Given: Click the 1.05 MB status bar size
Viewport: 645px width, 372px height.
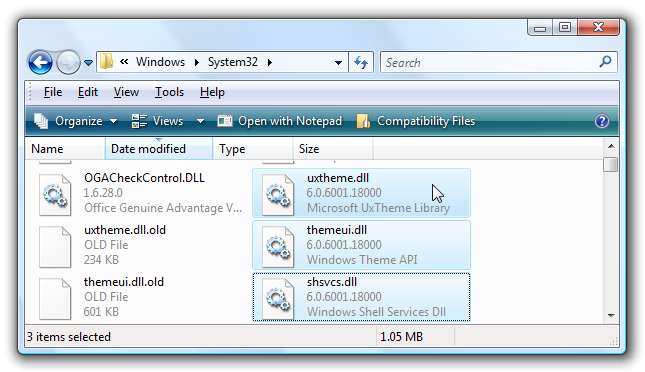Looking at the screenshot, I should pyautogui.click(x=401, y=337).
